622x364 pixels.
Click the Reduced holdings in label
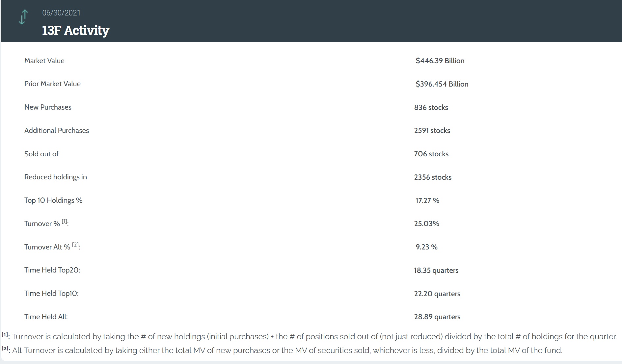click(56, 177)
